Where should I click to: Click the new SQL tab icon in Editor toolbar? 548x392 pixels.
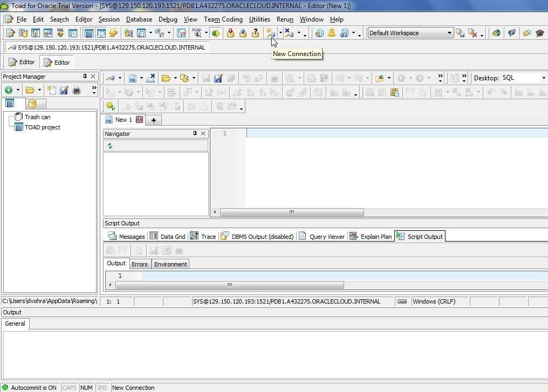click(133, 78)
